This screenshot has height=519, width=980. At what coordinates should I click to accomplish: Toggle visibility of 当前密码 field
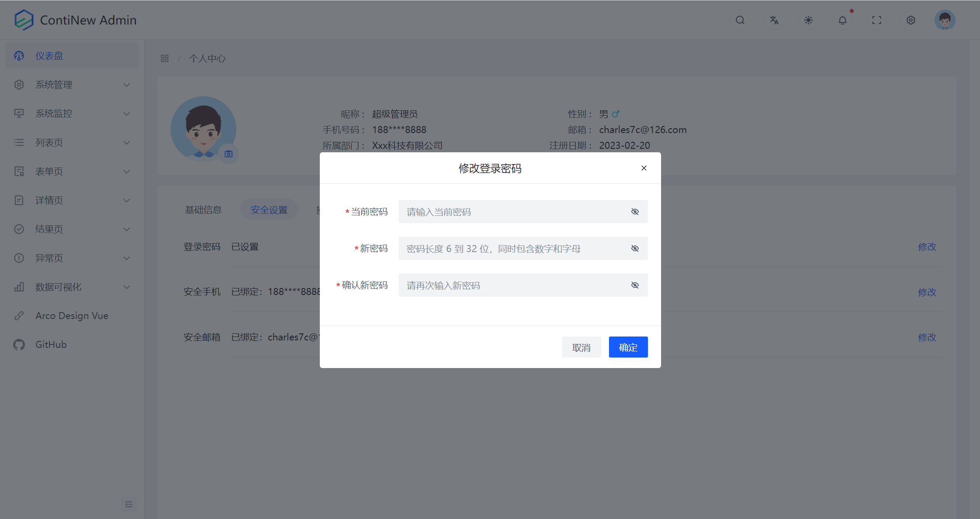click(x=635, y=212)
